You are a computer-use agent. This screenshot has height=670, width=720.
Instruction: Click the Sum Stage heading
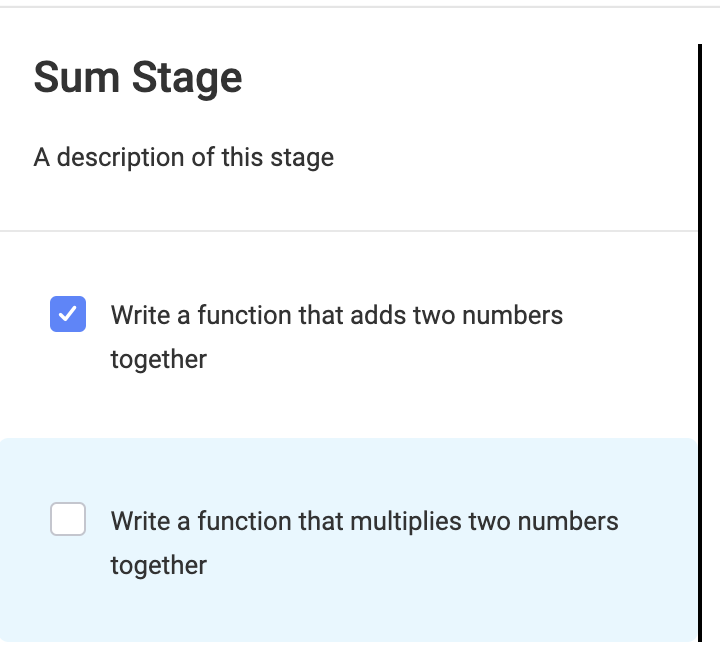138,78
